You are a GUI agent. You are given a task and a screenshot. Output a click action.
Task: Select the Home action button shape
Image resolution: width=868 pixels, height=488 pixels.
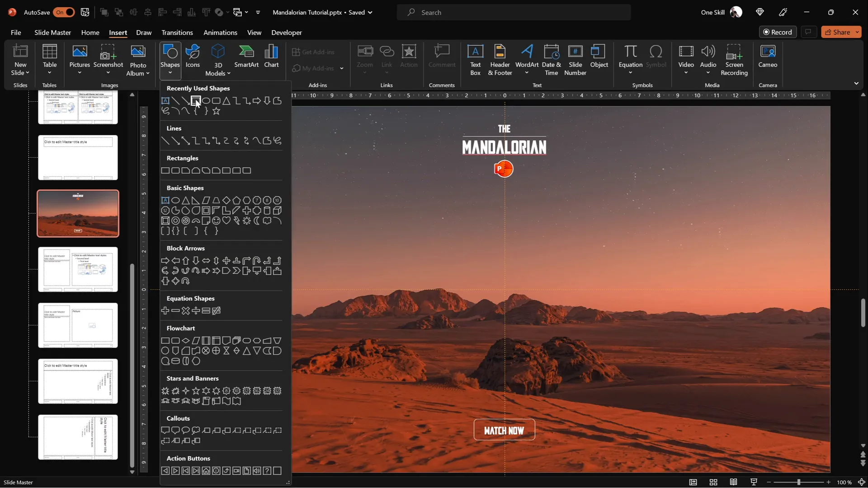(206, 471)
